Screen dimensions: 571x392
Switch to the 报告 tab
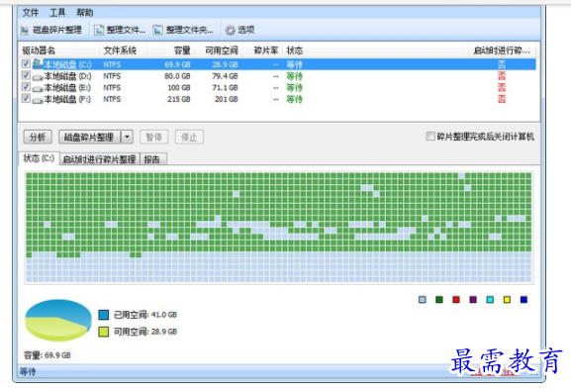(152, 159)
